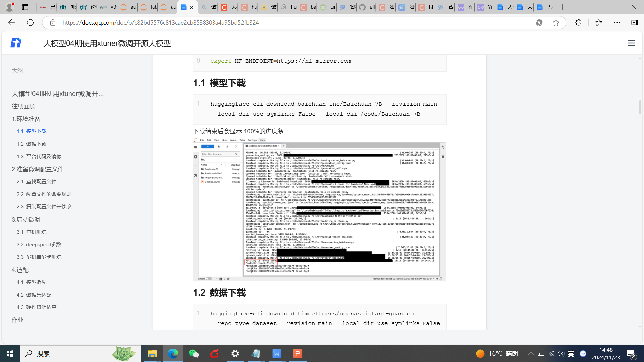Open the Edge sidebar panel icon

[635, 22]
